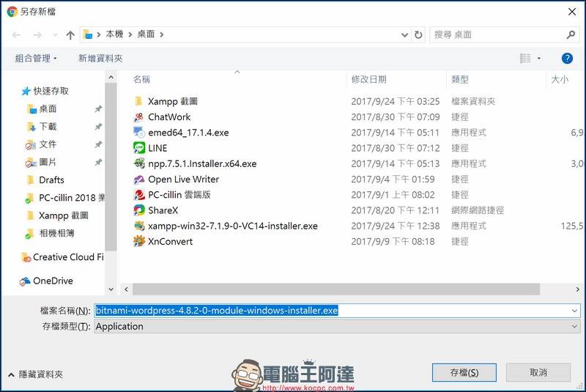Click the LINE shortcut icon
The height and width of the screenshot is (392, 586).
pyautogui.click(x=139, y=148)
